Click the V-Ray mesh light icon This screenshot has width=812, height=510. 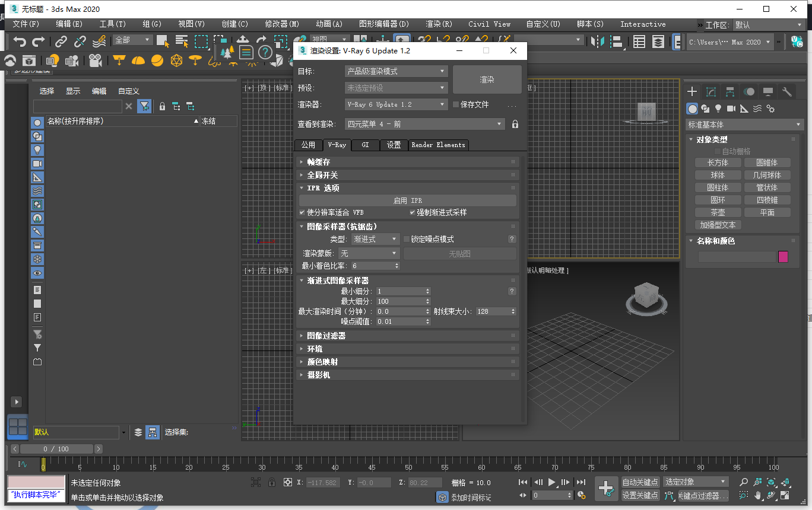[x=176, y=60]
